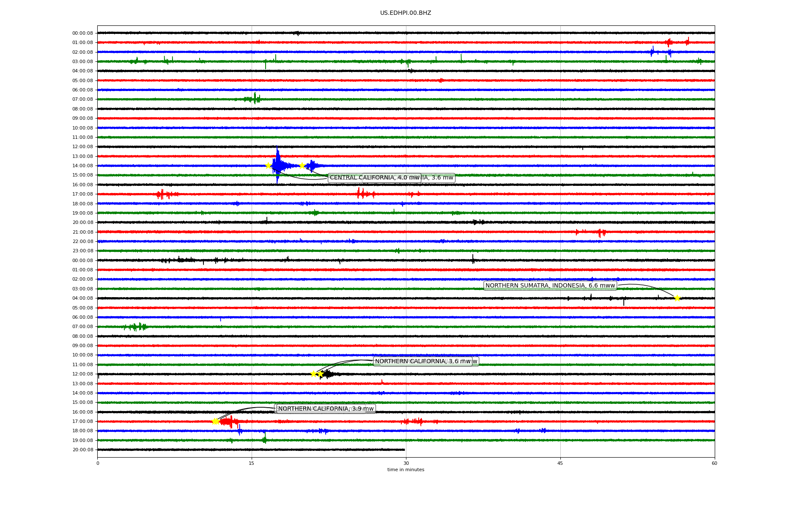Screen dimensions: 812x508
Task: Click the 23:00:08 row time label
Action: [x=82, y=251]
